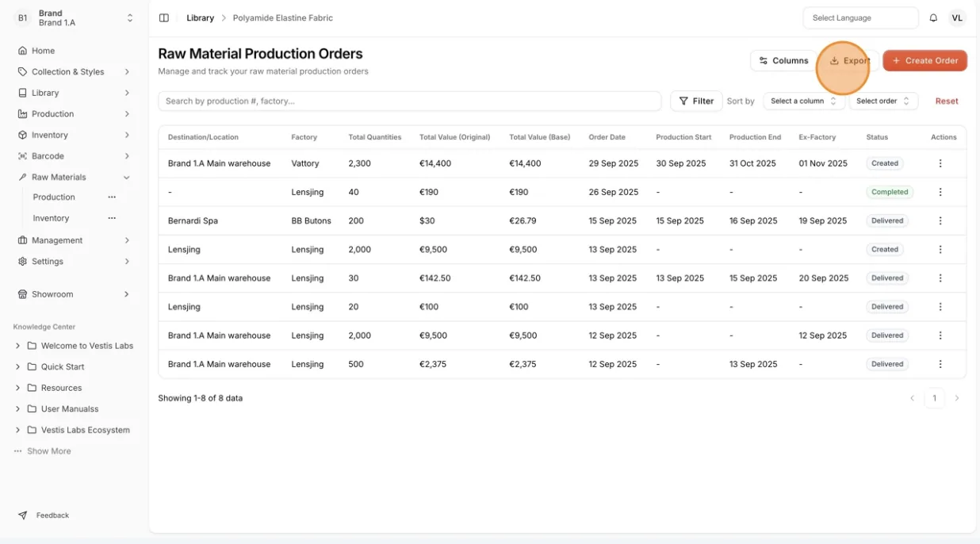Open the notifications bell
980x544 pixels.
(x=933, y=18)
